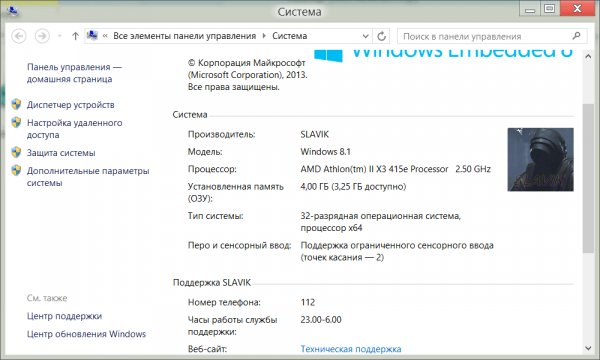Click the Windows logo flag icon
Screen dimensions: 600x360
[328, 55]
